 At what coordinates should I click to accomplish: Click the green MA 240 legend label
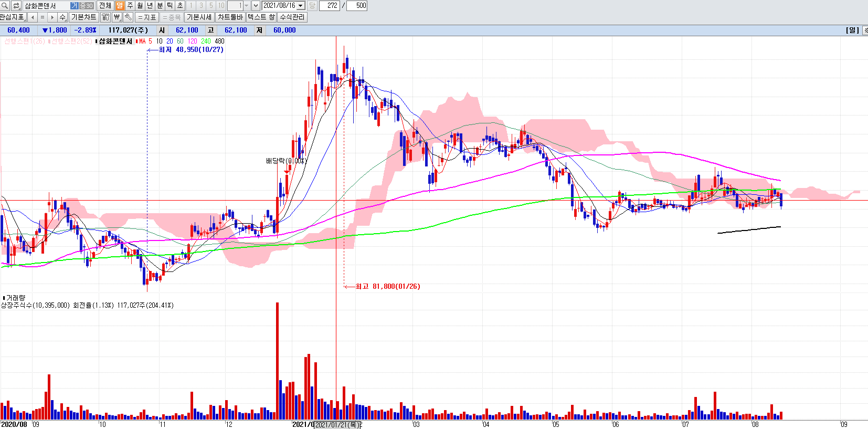pos(206,41)
